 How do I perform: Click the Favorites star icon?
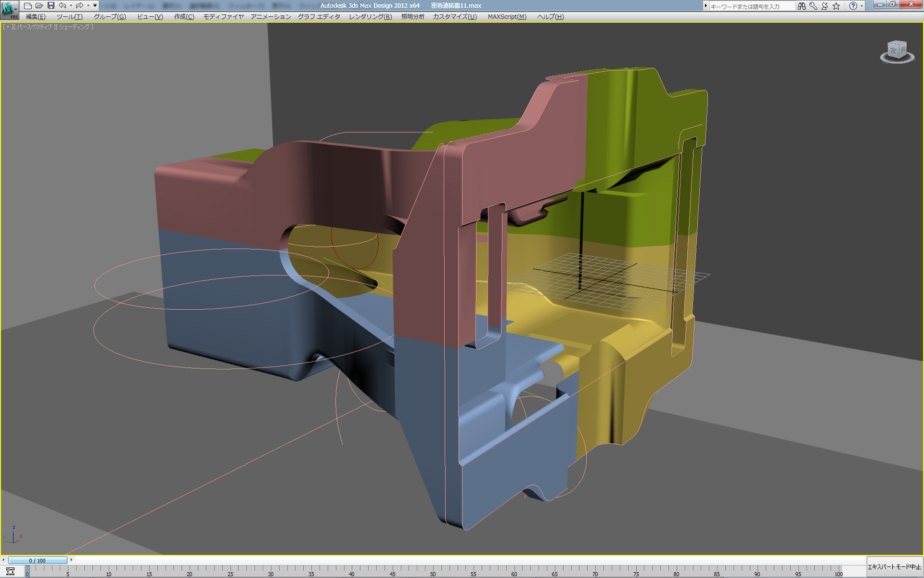[x=836, y=6]
